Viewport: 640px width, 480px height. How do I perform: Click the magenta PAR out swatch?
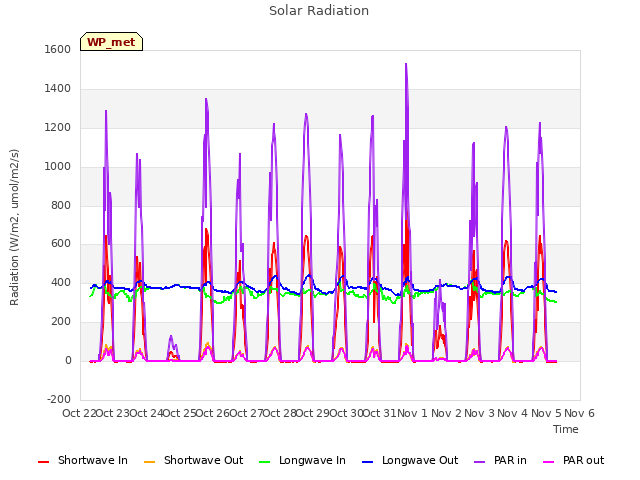click(x=549, y=462)
